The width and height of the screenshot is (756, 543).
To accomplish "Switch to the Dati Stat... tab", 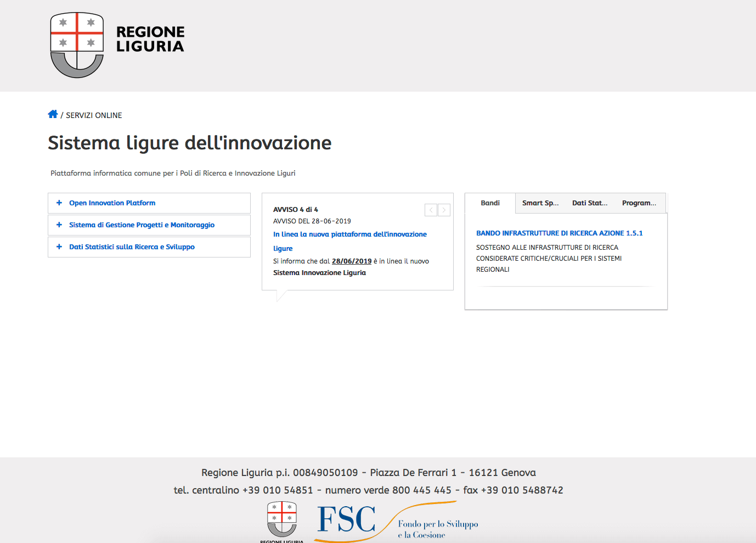I will click(590, 203).
